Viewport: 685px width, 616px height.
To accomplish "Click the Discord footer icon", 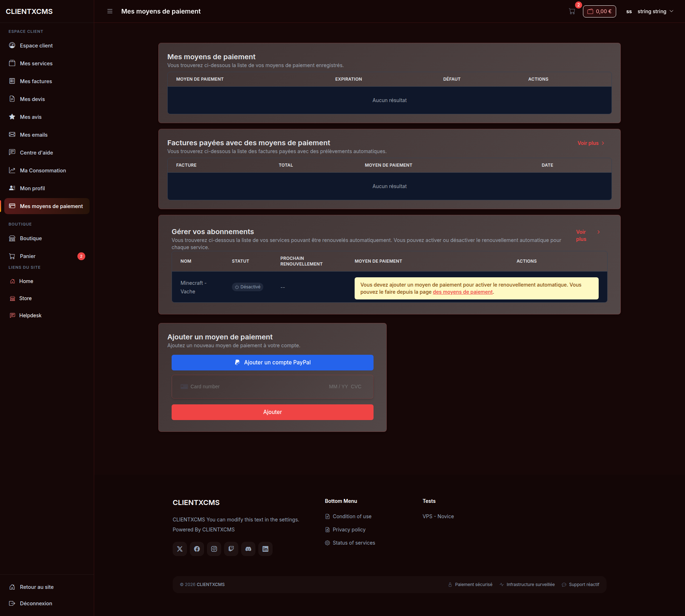I will (248, 549).
